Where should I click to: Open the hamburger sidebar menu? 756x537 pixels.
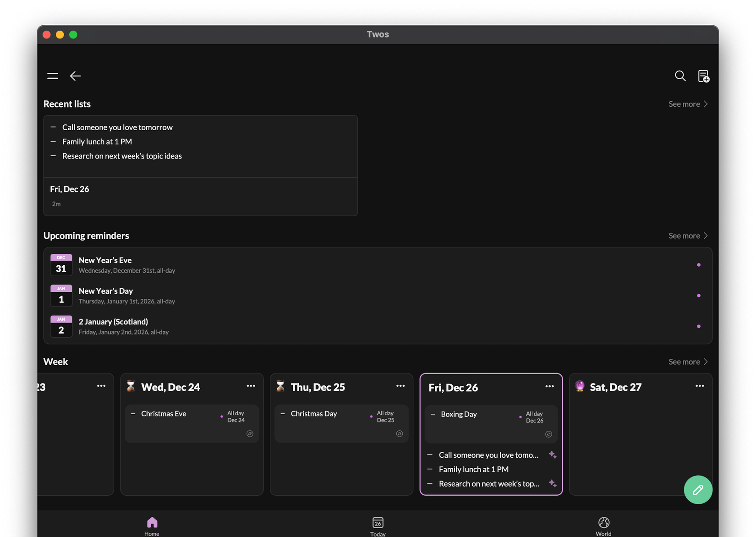click(53, 76)
